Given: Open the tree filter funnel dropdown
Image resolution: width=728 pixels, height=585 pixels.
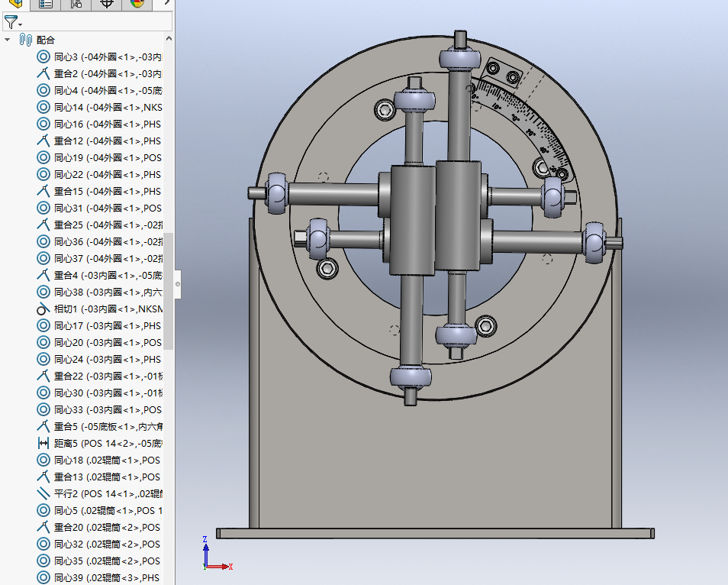Looking at the screenshot, I should pyautogui.click(x=12, y=22).
